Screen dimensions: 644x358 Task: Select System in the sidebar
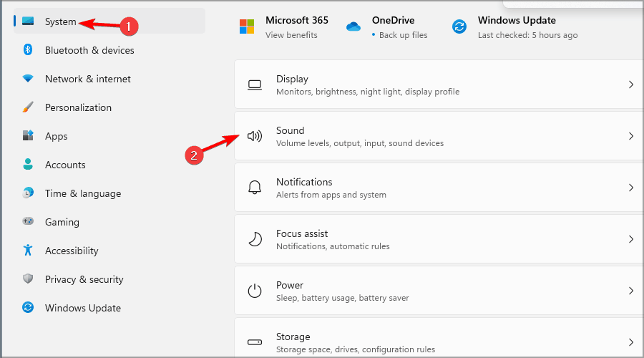click(109, 21)
